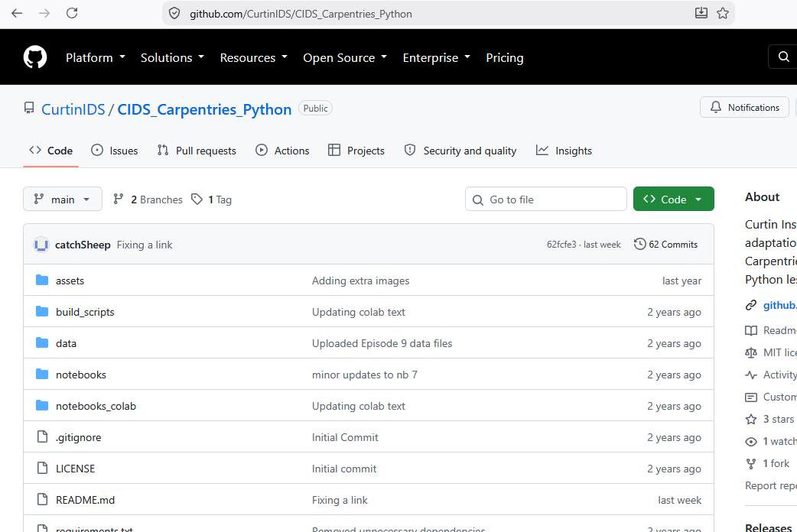Click the branch icon beside 2 Branches

coord(119,199)
